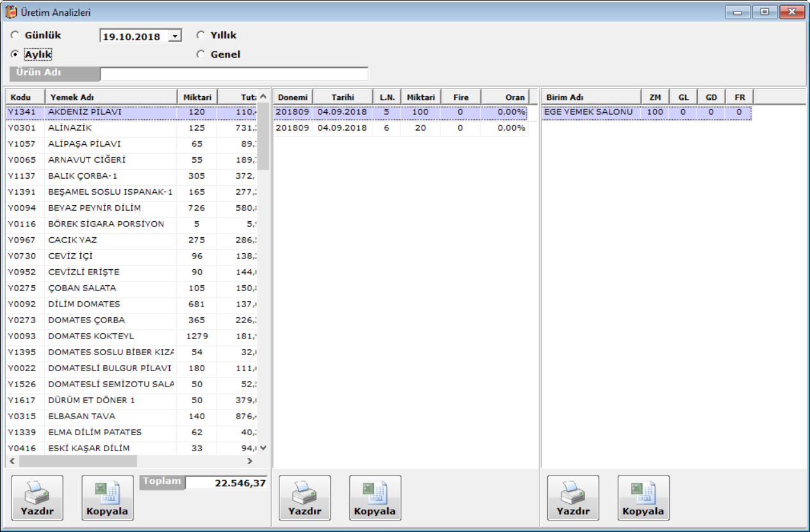Select the Aylık radio button
This screenshot has width=810, height=532.
[15, 54]
